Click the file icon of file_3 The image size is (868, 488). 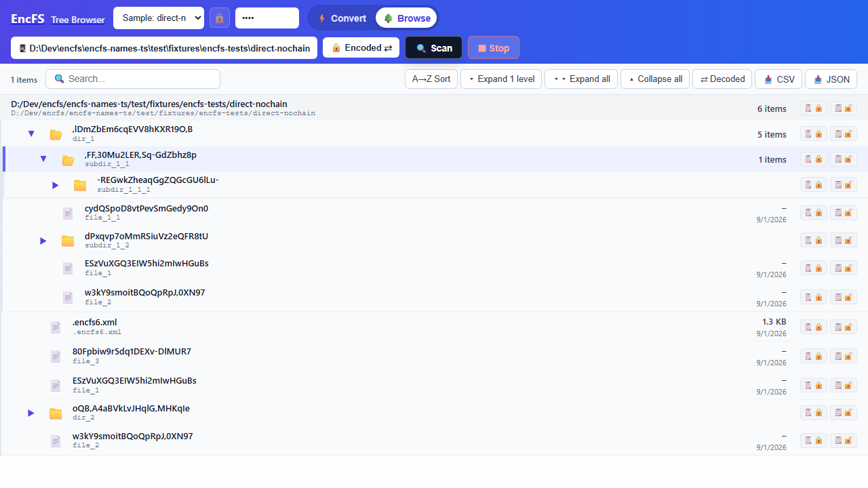pyautogui.click(x=56, y=357)
